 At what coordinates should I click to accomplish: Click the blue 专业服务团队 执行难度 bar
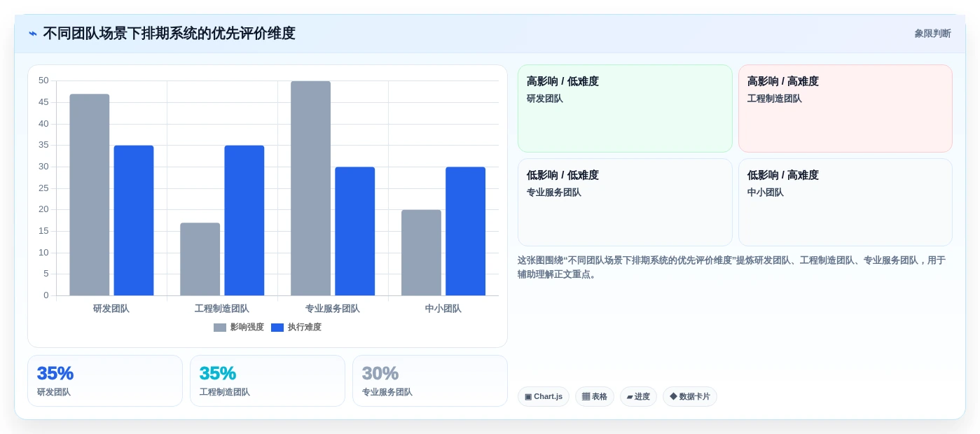coord(355,231)
